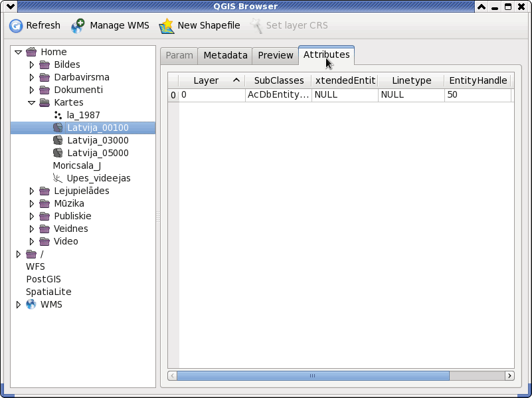Click the scrollbar right arrow
The width and height of the screenshot is (532, 398).
(x=509, y=375)
